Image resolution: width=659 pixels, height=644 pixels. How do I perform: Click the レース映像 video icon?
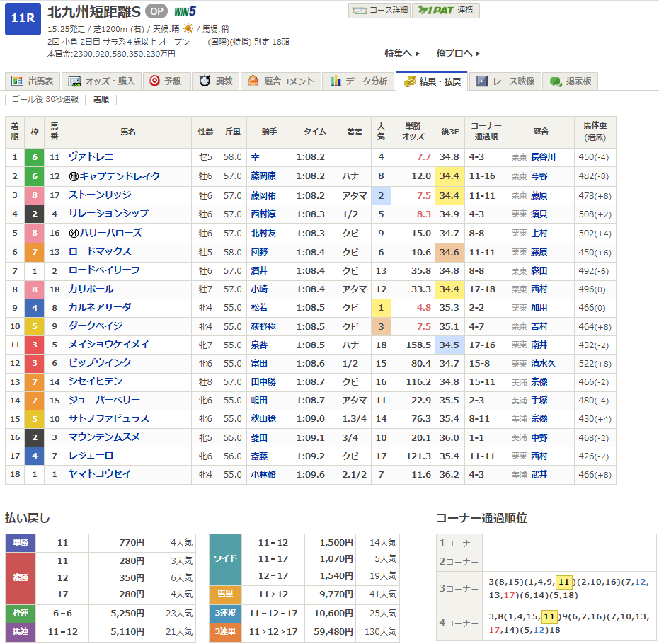click(x=482, y=81)
